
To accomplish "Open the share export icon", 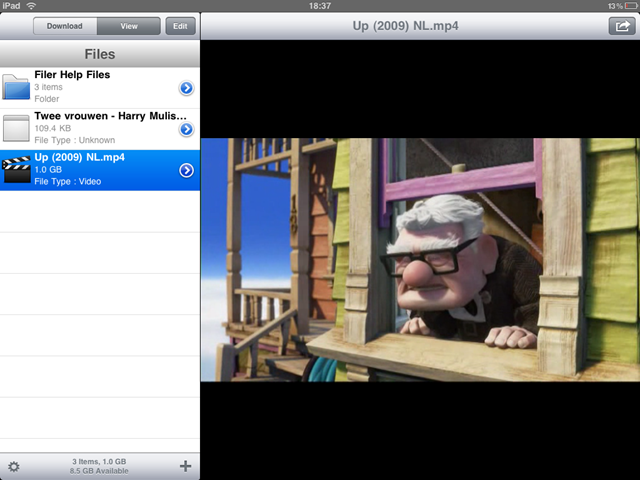I will 620,27.
